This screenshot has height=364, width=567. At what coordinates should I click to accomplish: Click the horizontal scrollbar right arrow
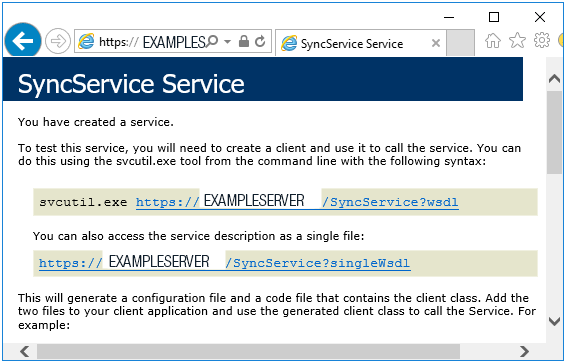coord(524,351)
